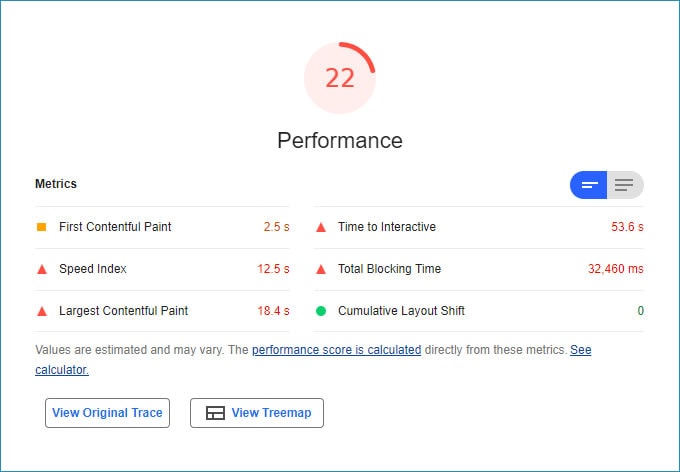Click the View Original Trace button

pos(108,413)
